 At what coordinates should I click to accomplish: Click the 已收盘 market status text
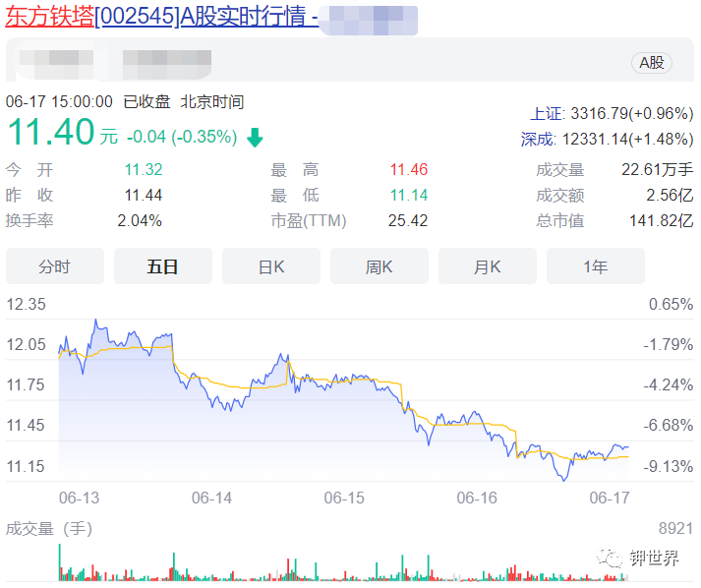click(147, 102)
